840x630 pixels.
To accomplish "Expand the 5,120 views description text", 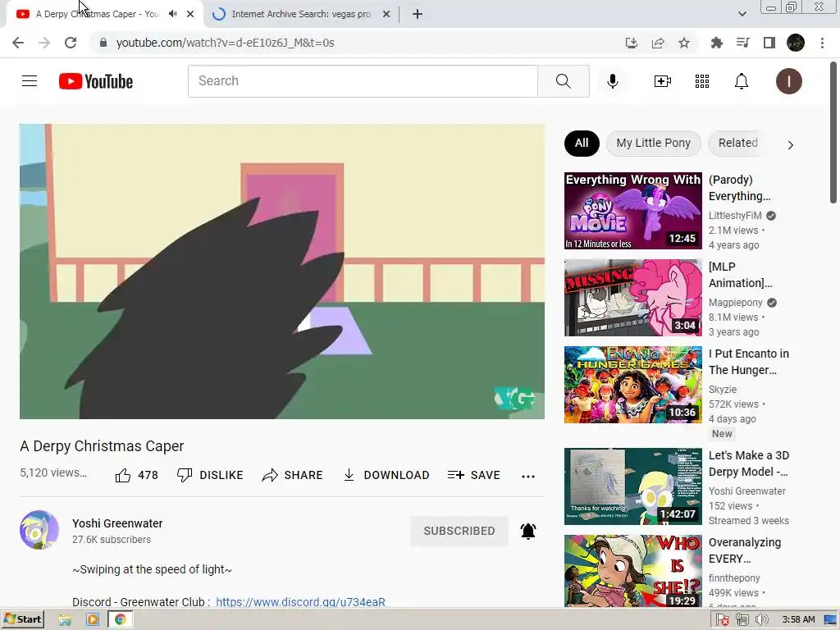I will 53,472.
